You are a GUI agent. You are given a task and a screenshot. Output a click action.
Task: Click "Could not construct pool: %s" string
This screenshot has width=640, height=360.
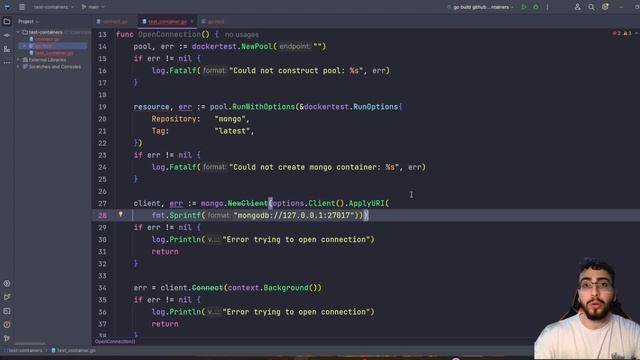click(296, 71)
